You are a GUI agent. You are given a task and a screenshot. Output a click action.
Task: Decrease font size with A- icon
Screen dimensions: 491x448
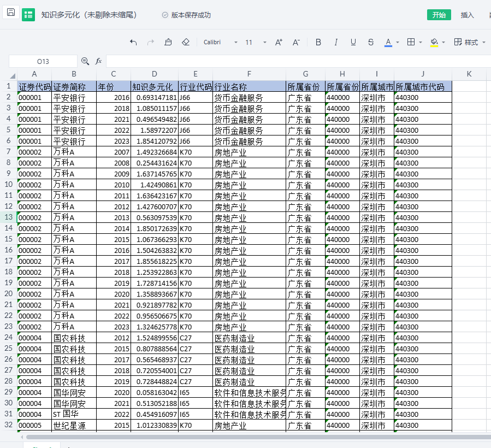(296, 43)
